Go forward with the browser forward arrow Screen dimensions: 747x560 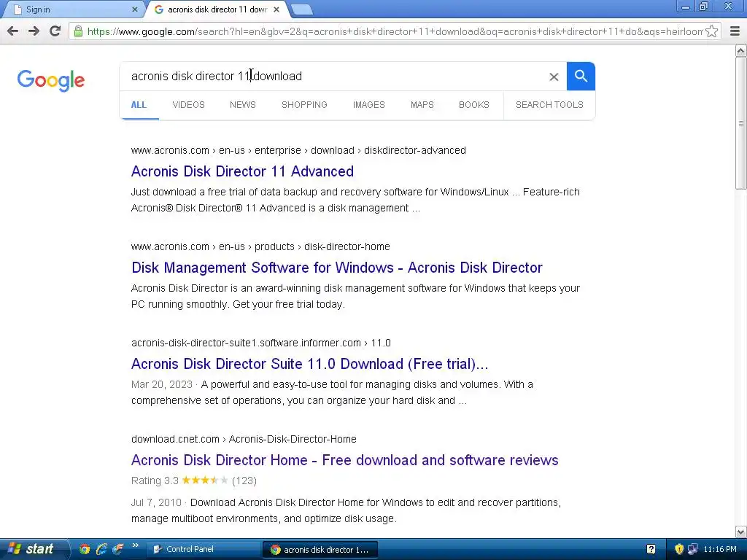pos(34,31)
